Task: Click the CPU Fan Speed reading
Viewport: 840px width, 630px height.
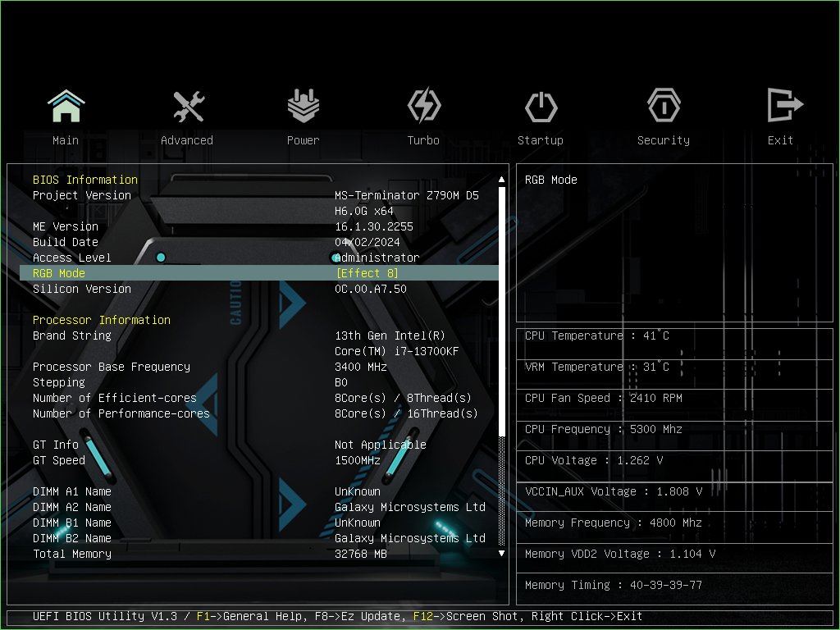Action: pos(603,398)
